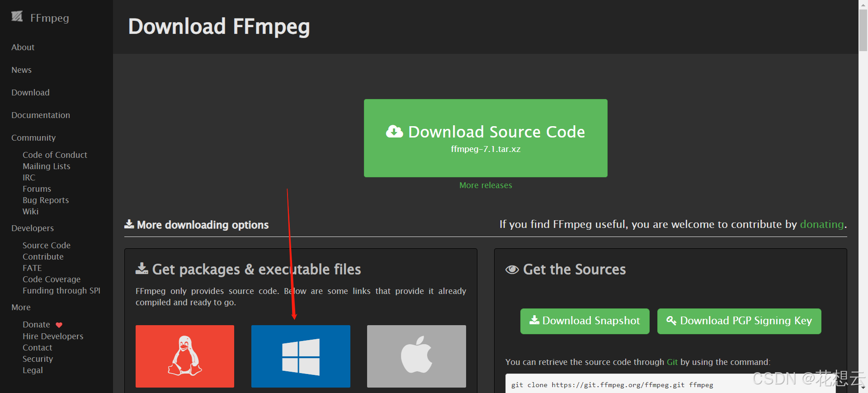Open the FATE link
Image resolution: width=868 pixels, height=393 pixels.
(32, 268)
